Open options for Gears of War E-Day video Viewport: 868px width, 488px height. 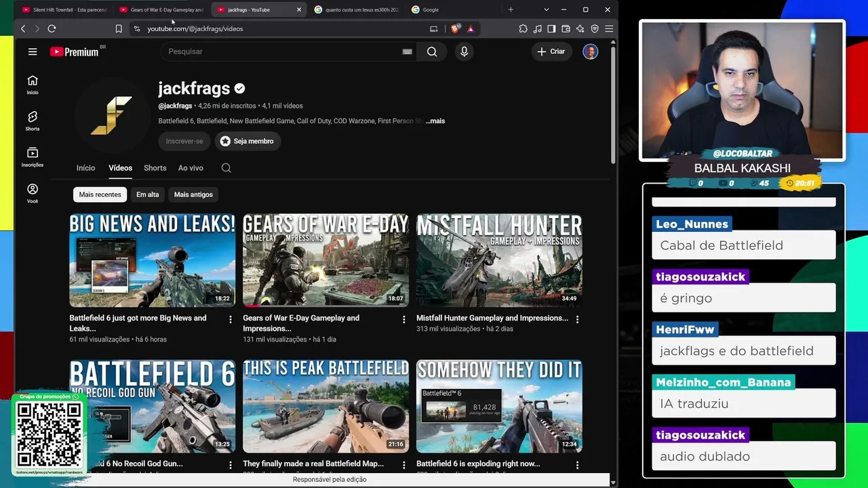[x=404, y=319]
